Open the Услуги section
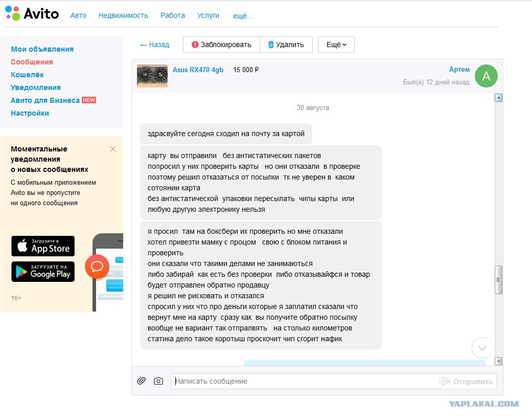This screenshot has height=419, width=532. pos(208,16)
